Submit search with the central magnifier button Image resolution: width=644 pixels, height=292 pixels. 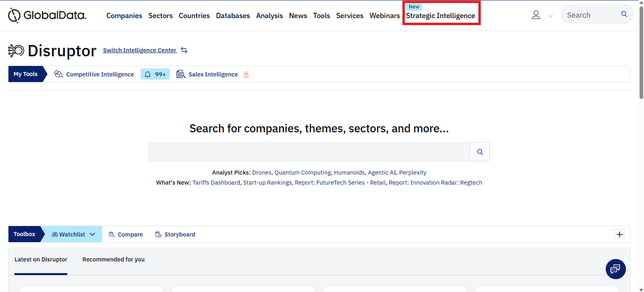pos(480,152)
